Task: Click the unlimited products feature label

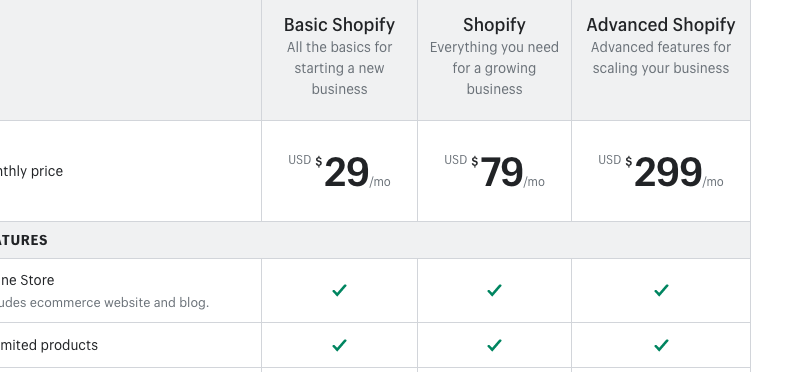Action: click(x=49, y=345)
